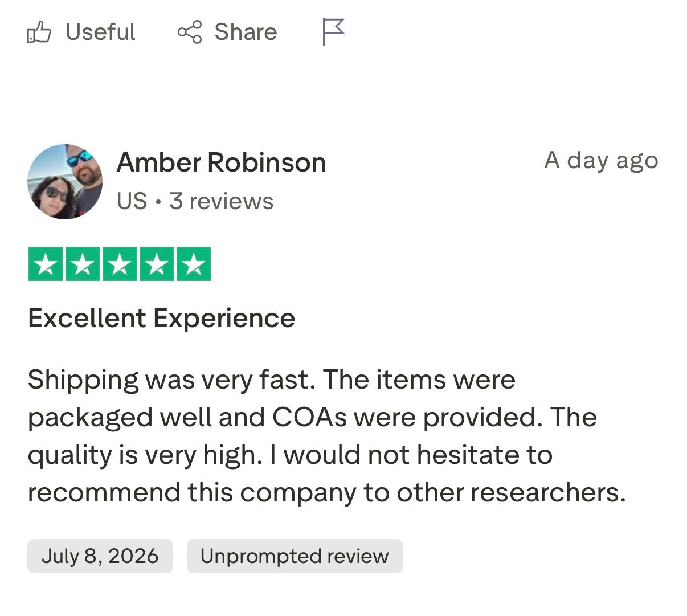Report the review with the flag icon
Screen dimensions: 687x616
[333, 31]
